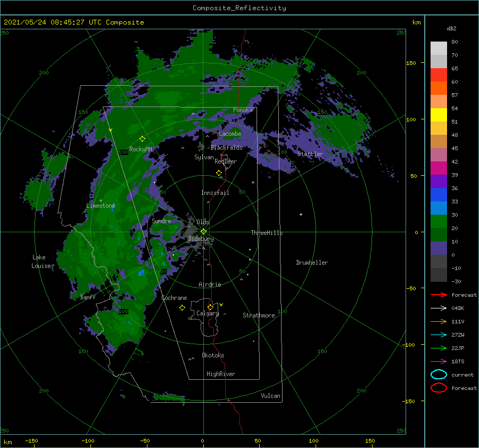Image resolution: width=479 pixels, height=448 pixels.
Task: Click the cyan 'current' ellipse legend icon
Action: click(x=439, y=374)
